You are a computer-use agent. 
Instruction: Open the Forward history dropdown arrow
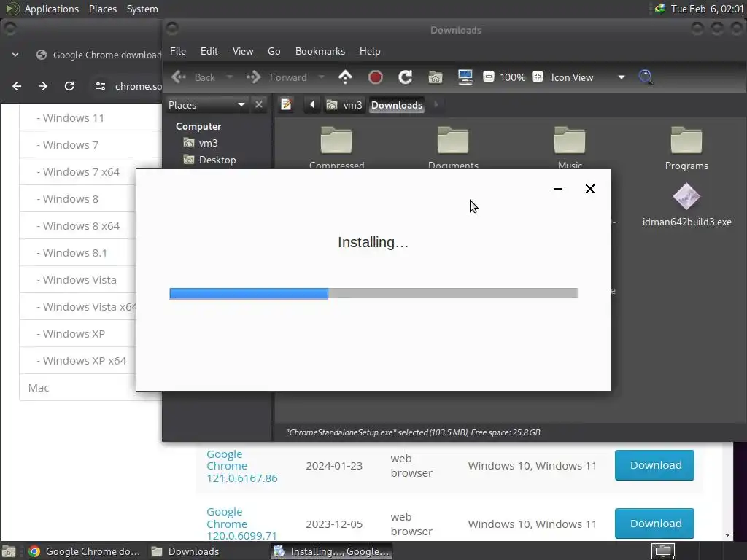point(321,77)
